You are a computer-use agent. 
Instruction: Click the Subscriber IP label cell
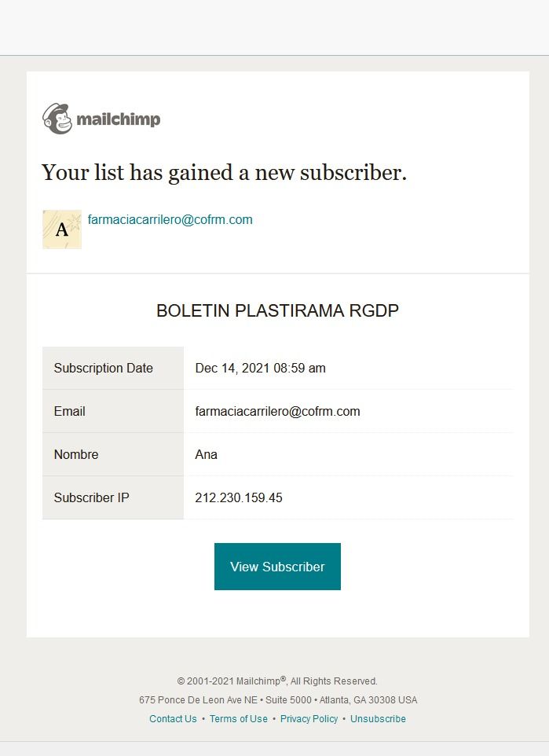click(113, 497)
